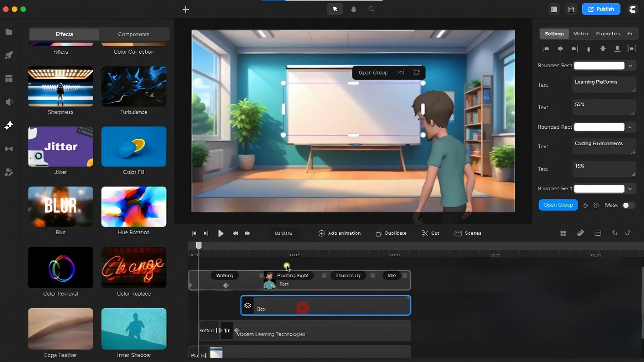Open the rocket launch sidebar icon
644x362 pixels.
pyautogui.click(x=9, y=55)
